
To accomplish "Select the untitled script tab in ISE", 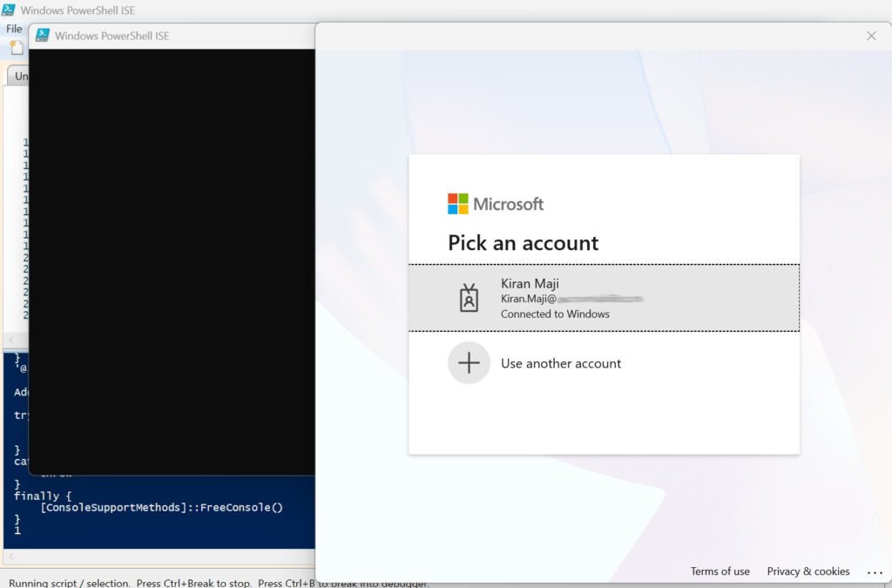I will click(18, 76).
